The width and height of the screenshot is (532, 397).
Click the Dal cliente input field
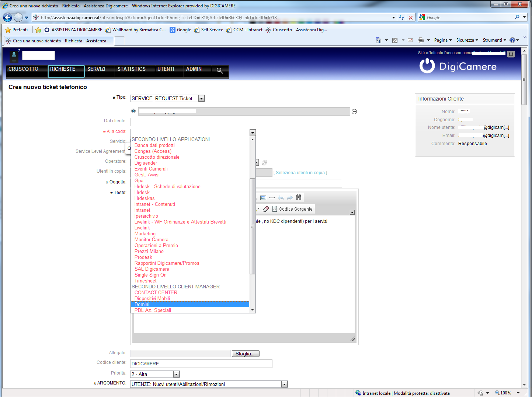[236, 122]
